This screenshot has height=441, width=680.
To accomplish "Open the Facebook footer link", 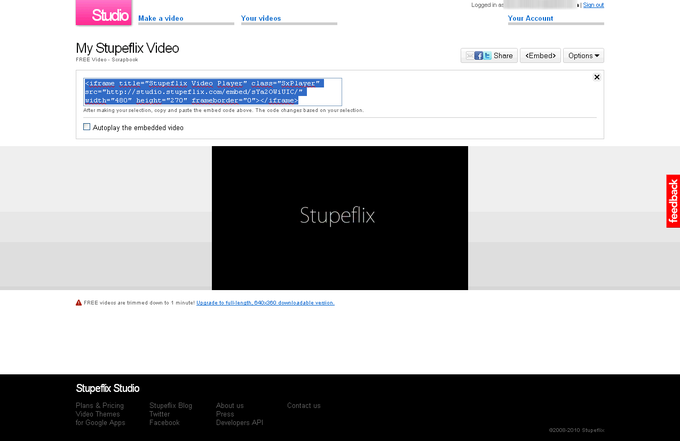I will 164,422.
